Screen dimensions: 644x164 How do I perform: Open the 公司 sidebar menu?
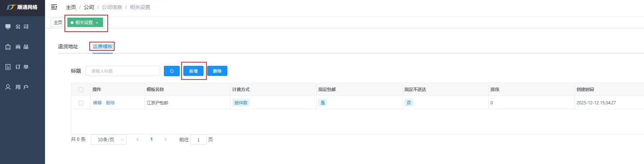[22, 27]
